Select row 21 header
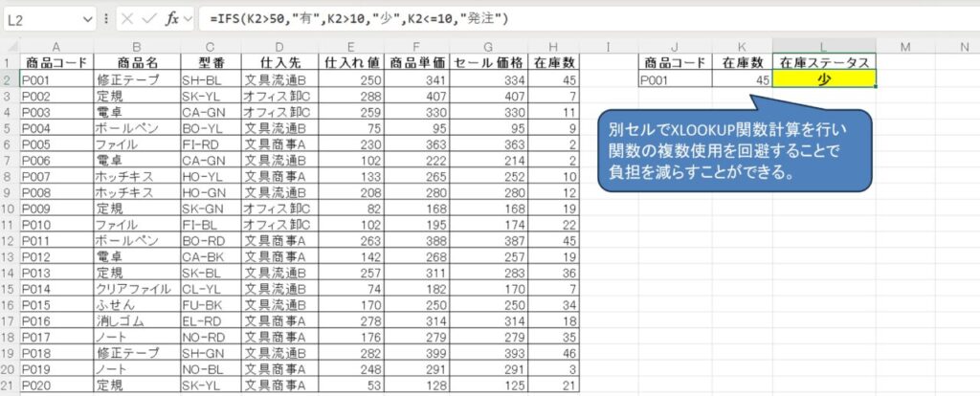The height and width of the screenshot is (396, 980). [x=10, y=385]
